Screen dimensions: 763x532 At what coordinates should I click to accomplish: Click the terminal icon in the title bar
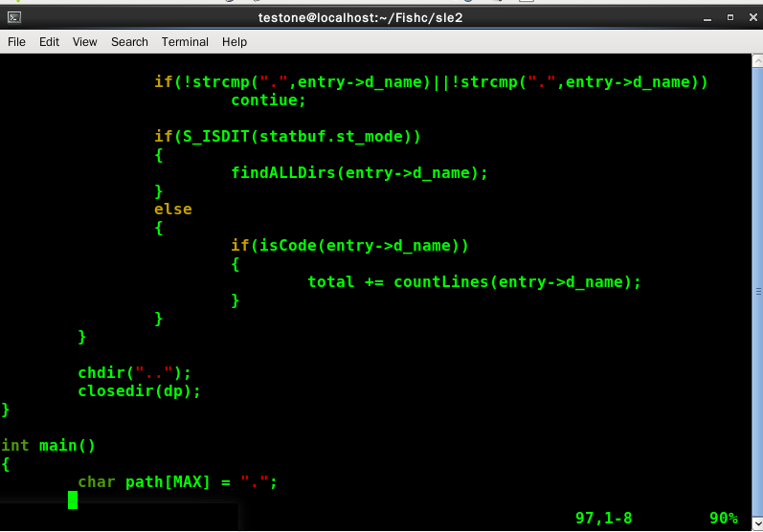coord(12,17)
